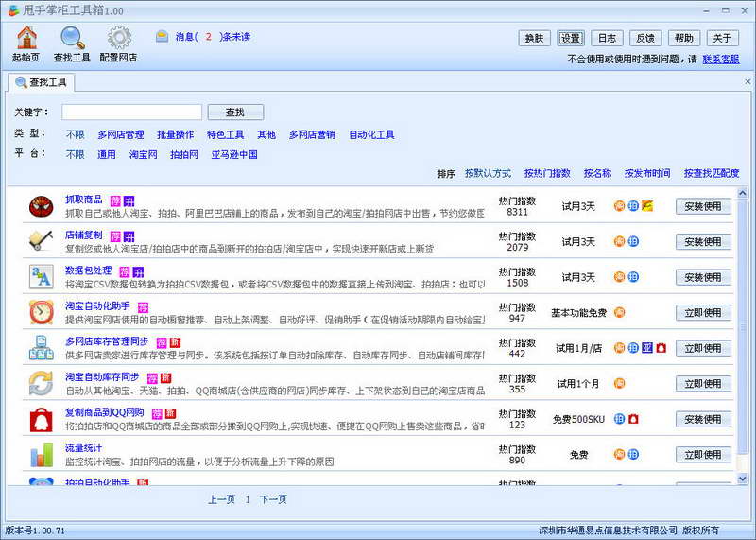Click the 复制商品到QQ网购 bag icon
Viewport: 756px width, 540px height.
coord(41,419)
